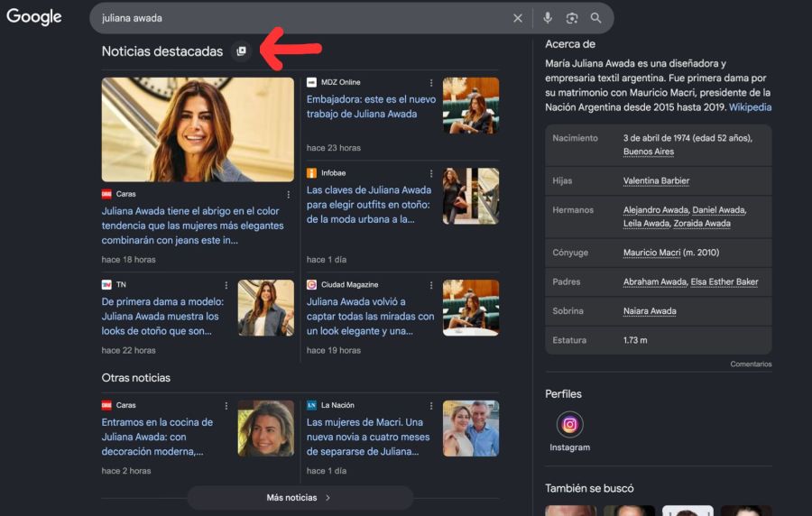812x516 pixels.
Task: Click the icon next to Noticias destacadas
Action: tap(241, 51)
